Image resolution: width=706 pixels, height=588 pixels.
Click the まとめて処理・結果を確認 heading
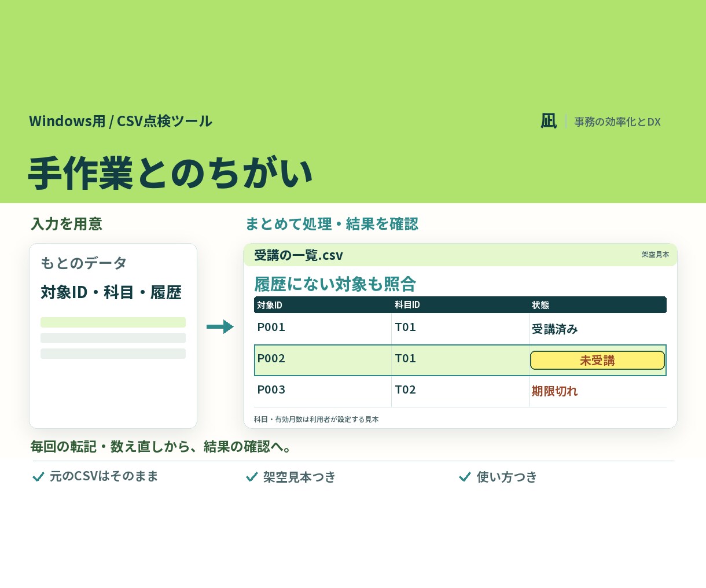point(332,224)
